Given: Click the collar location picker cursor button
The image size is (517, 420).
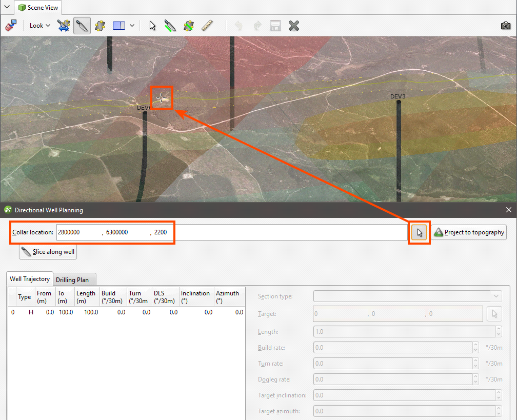Looking at the screenshot, I should pyautogui.click(x=420, y=233).
